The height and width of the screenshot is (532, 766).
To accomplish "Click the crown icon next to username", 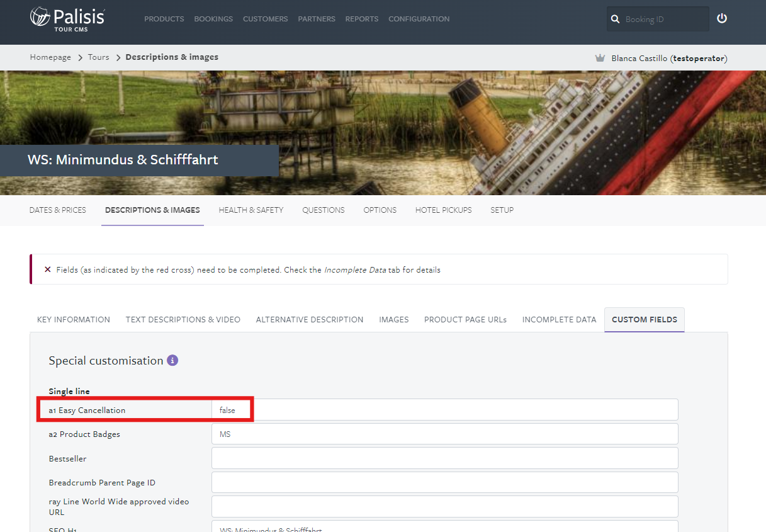I will point(600,58).
